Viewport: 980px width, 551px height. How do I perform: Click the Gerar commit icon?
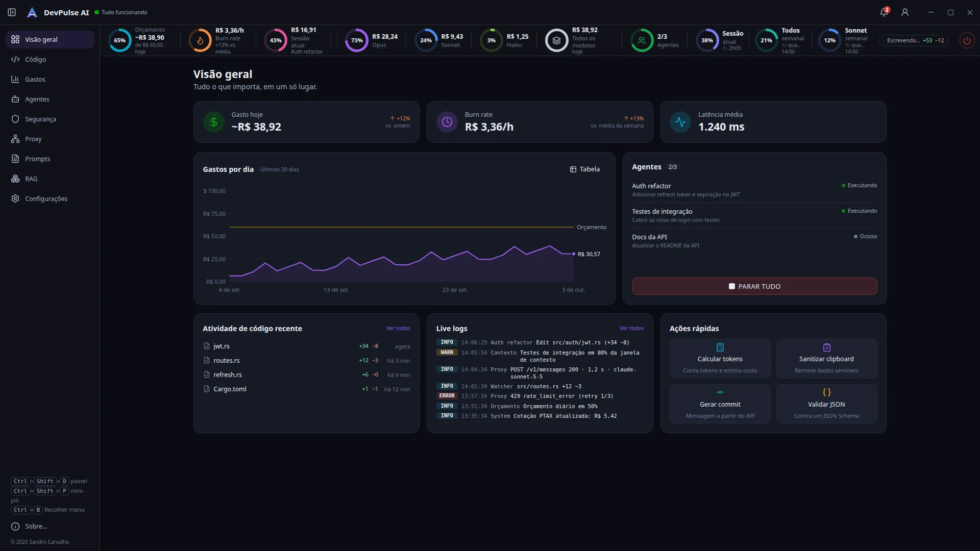pos(720,392)
